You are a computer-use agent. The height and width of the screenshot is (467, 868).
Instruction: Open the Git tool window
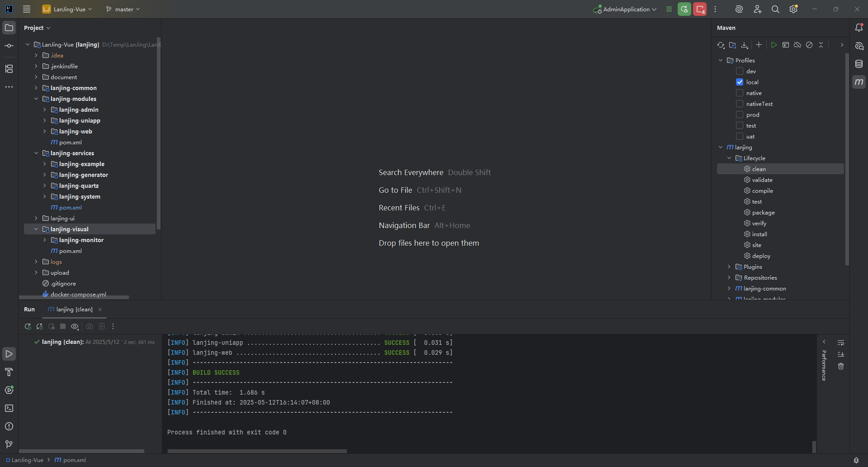9,444
